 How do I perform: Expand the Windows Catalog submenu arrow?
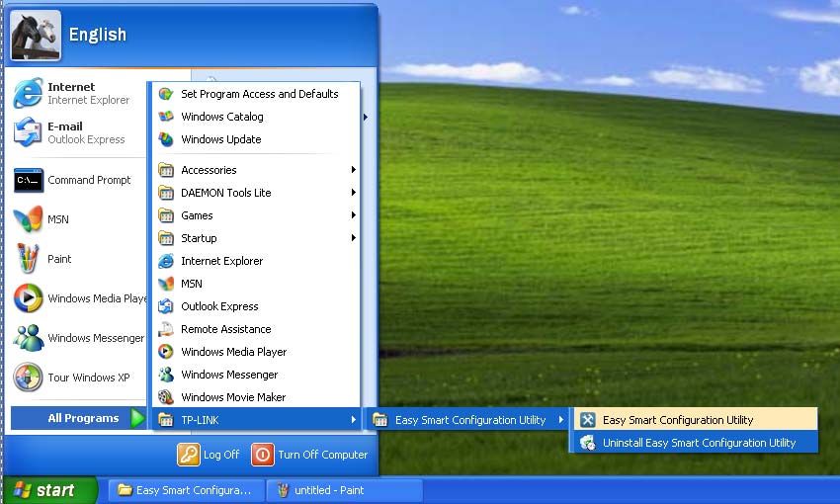point(366,117)
